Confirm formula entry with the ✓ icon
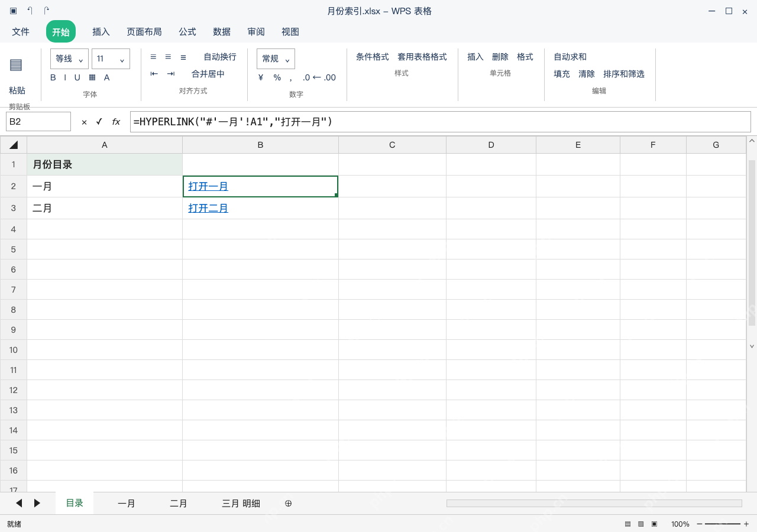Image resolution: width=757 pixels, height=532 pixels. pos(99,122)
